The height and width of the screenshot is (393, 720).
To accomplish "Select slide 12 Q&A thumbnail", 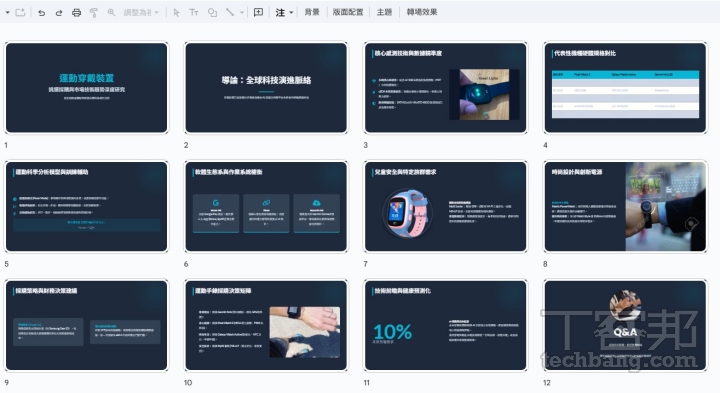I will (625, 326).
